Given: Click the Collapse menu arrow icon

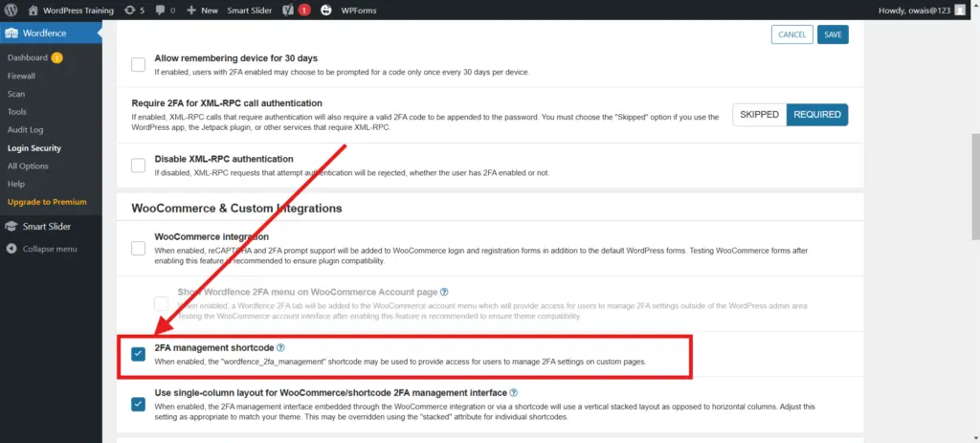Looking at the screenshot, I should (11, 249).
